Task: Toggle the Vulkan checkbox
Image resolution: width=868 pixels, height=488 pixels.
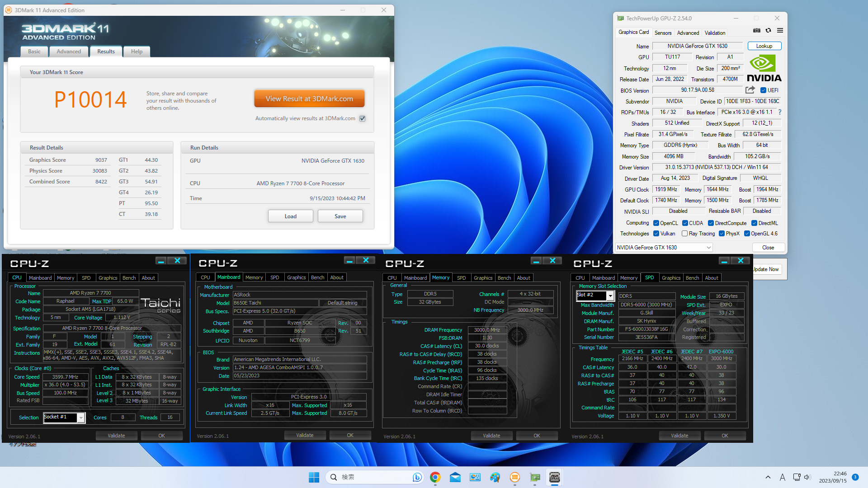Action: coord(656,234)
